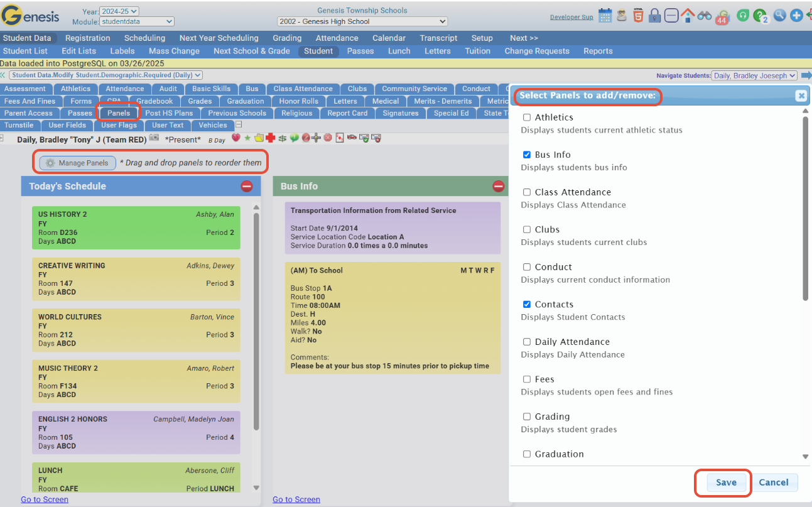Click the red medical cross icon
The width and height of the screenshot is (812, 507).
pos(271,138)
